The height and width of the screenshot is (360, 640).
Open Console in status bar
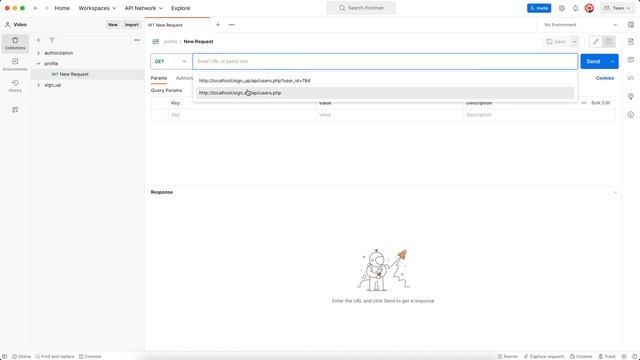[x=90, y=356]
